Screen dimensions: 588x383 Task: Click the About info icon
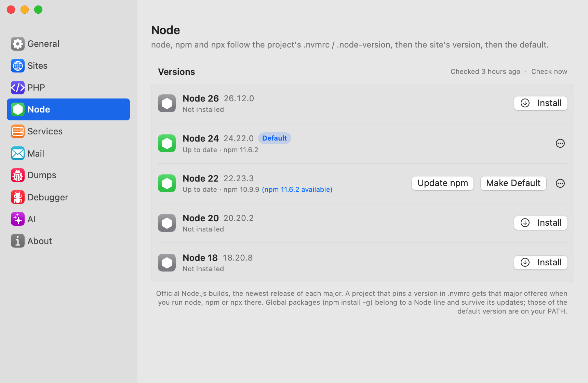17,241
